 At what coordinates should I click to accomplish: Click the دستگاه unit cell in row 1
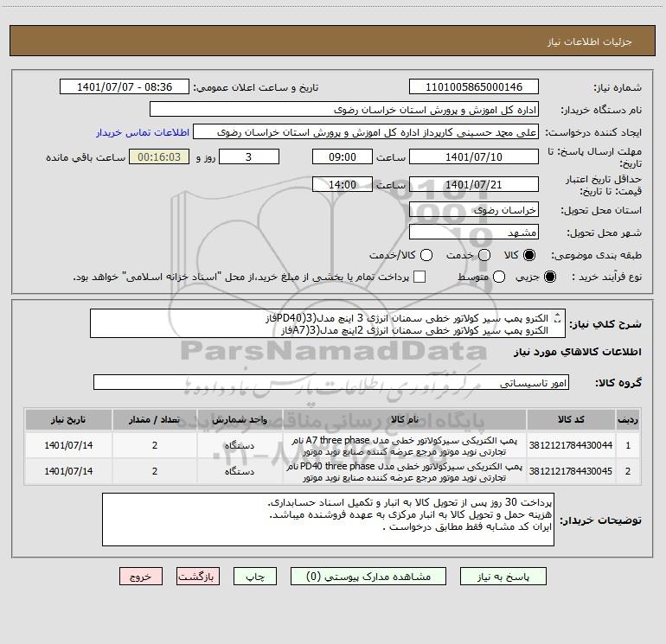tap(240, 446)
